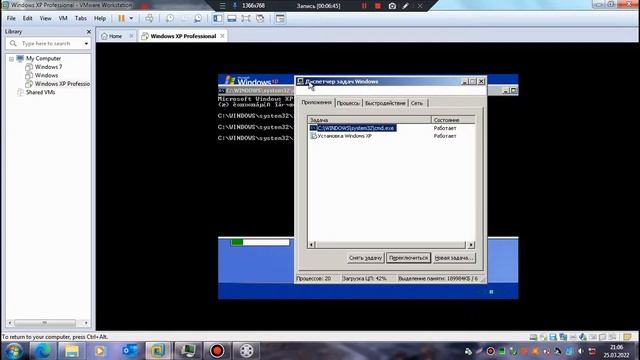Image resolution: width=640 pixels, height=360 pixels.
Task: Sort by the Задача column header
Action: pyautogui.click(x=369, y=120)
